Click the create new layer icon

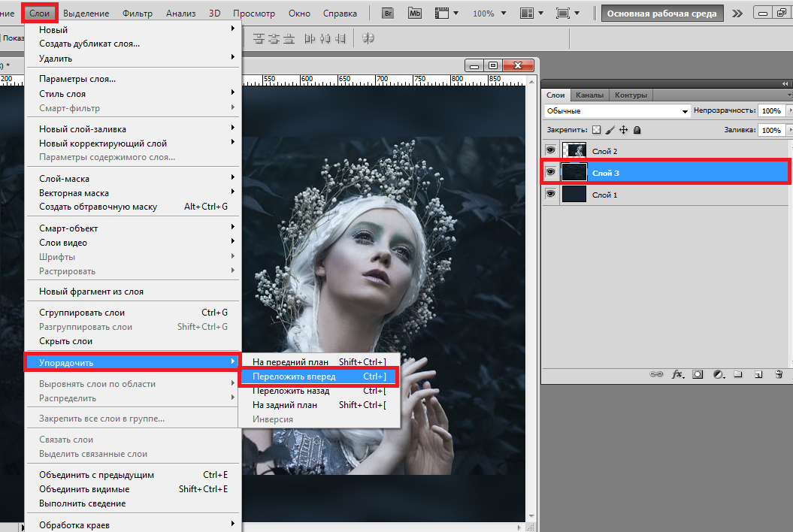coord(758,373)
